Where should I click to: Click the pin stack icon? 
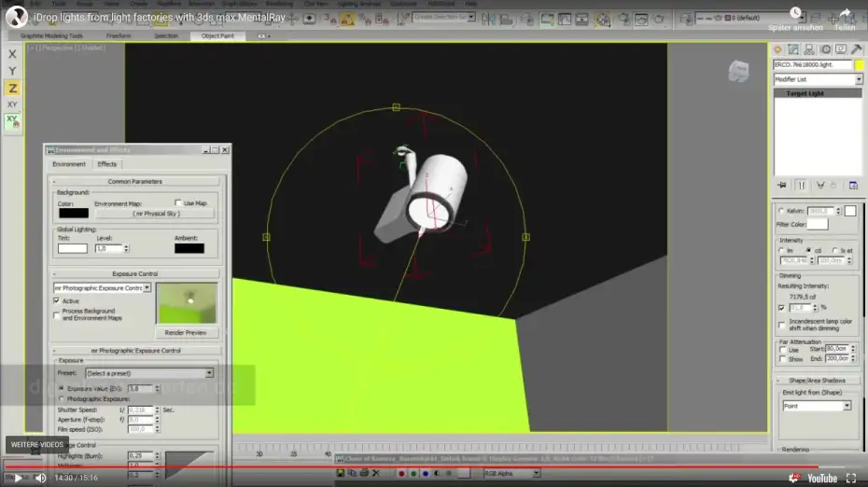point(781,186)
